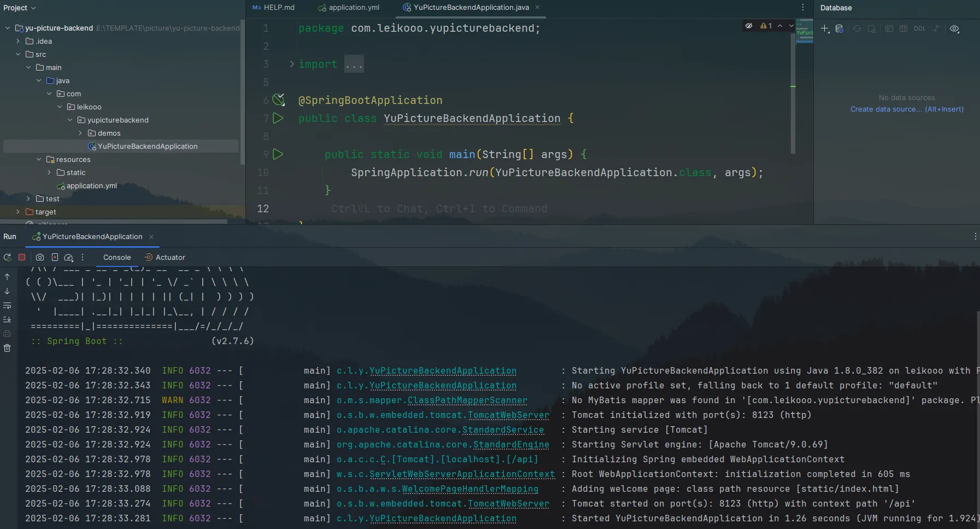Toggle the eye view options in Database panel
Screen dimensions: 980x529
pyautogui.click(x=954, y=29)
